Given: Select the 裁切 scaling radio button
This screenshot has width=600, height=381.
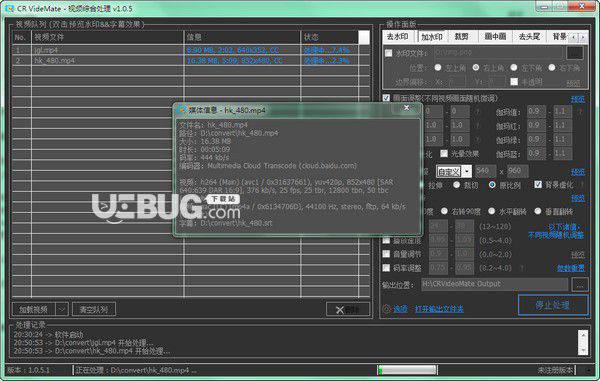Looking at the screenshot, I should 456,185.
